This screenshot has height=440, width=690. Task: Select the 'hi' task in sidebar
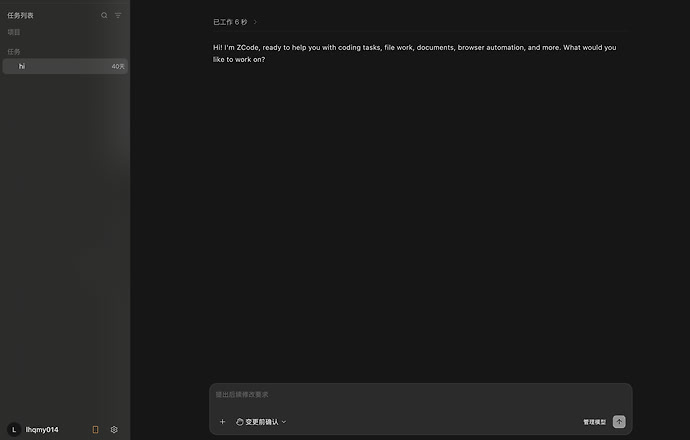click(65, 66)
